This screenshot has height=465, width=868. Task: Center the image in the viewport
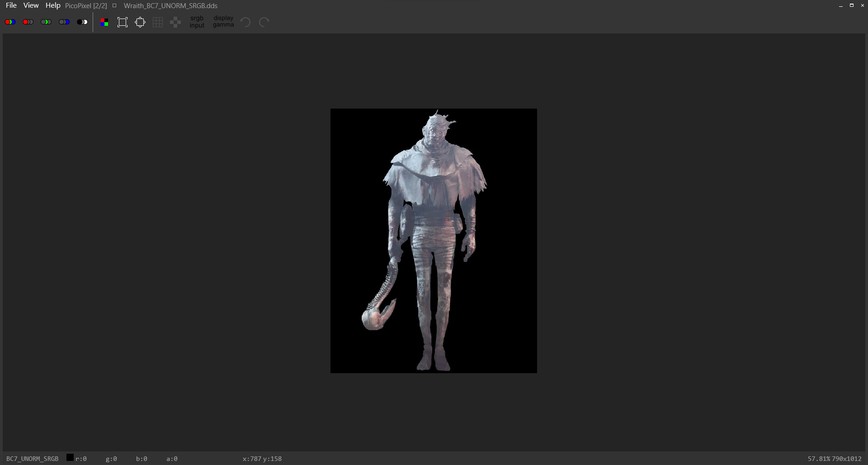140,22
